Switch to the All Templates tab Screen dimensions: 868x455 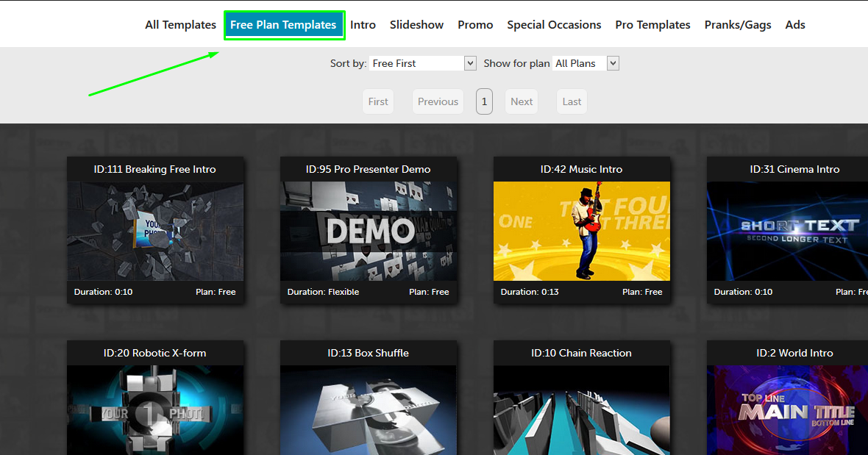click(x=180, y=24)
